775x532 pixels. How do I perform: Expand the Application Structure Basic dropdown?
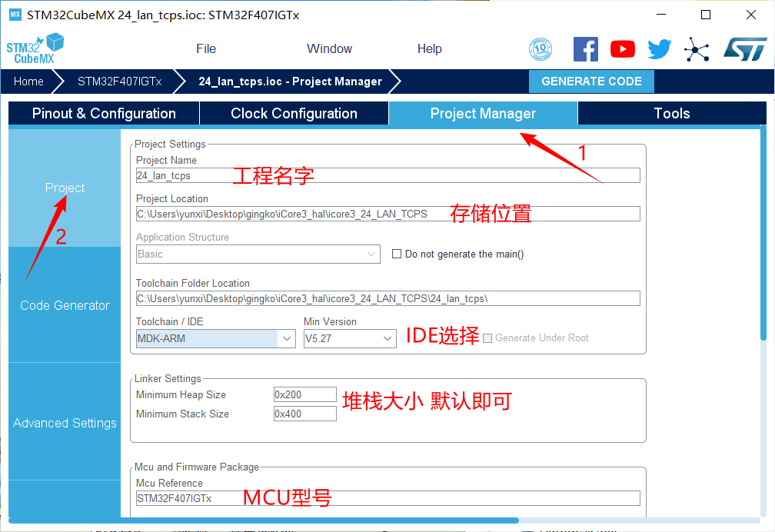tap(371, 254)
